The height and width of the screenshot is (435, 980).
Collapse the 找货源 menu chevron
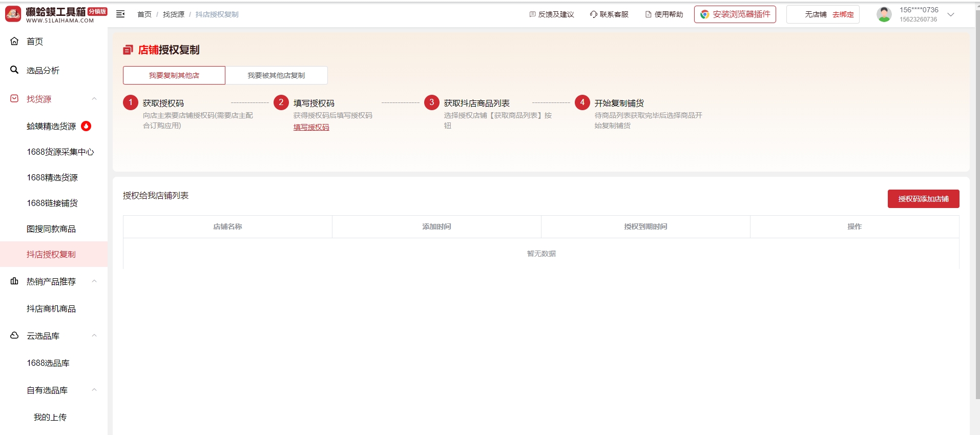pos(94,99)
